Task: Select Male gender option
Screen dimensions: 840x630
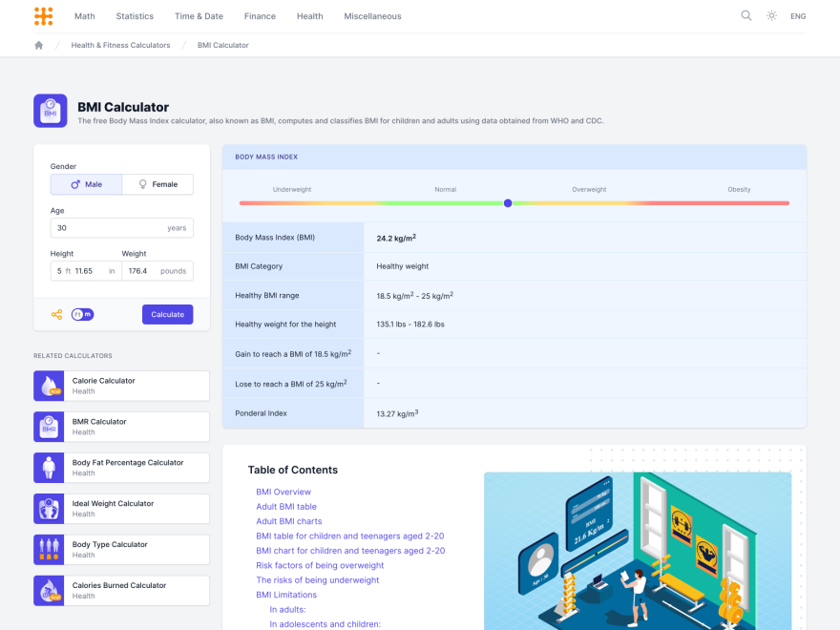Action: tap(86, 184)
